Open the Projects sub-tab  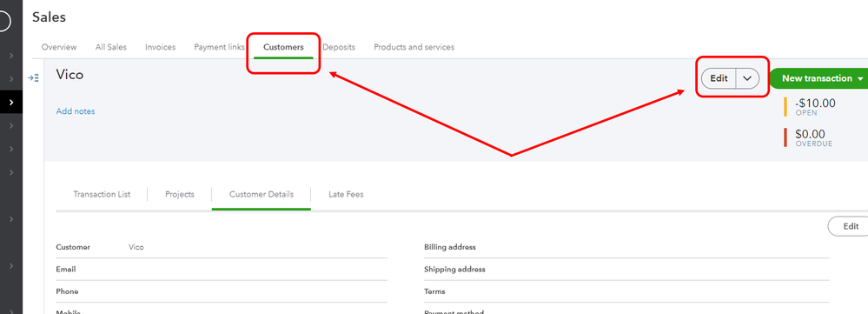(x=180, y=194)
